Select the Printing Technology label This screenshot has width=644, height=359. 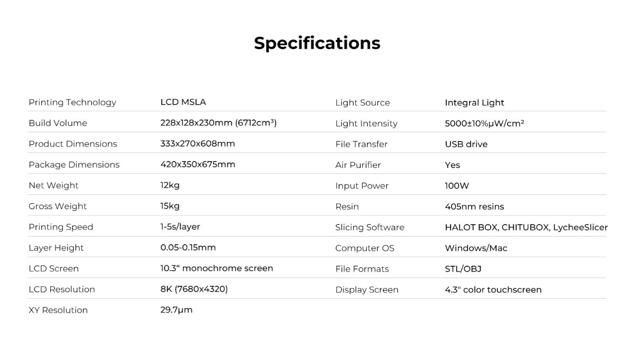click(x=72, y=102)
